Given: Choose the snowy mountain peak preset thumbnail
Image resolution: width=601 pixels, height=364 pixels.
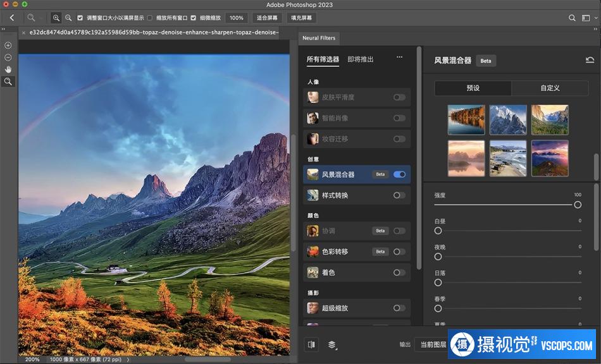Looking at the screenshot, I should pos(508,120).
